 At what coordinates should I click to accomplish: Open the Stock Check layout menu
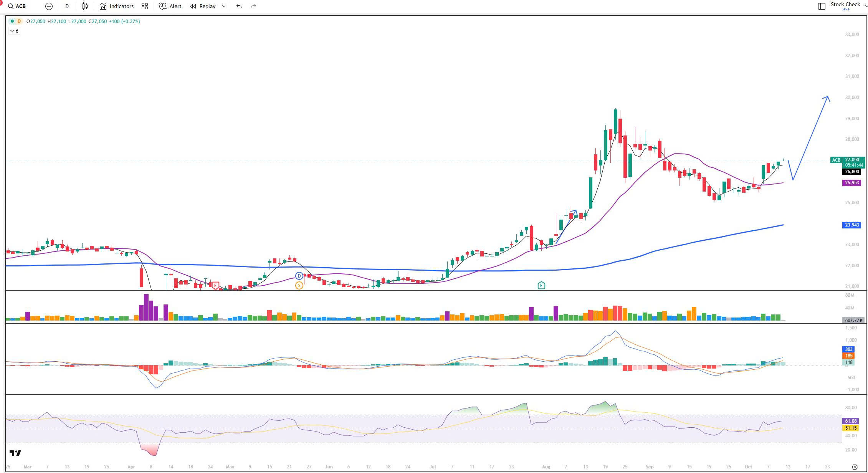[x=846, y=5]
